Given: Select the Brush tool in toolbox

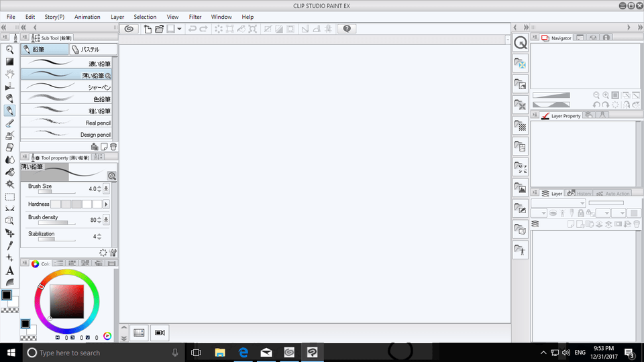Looking at the screenshot, I should point(10,123).
